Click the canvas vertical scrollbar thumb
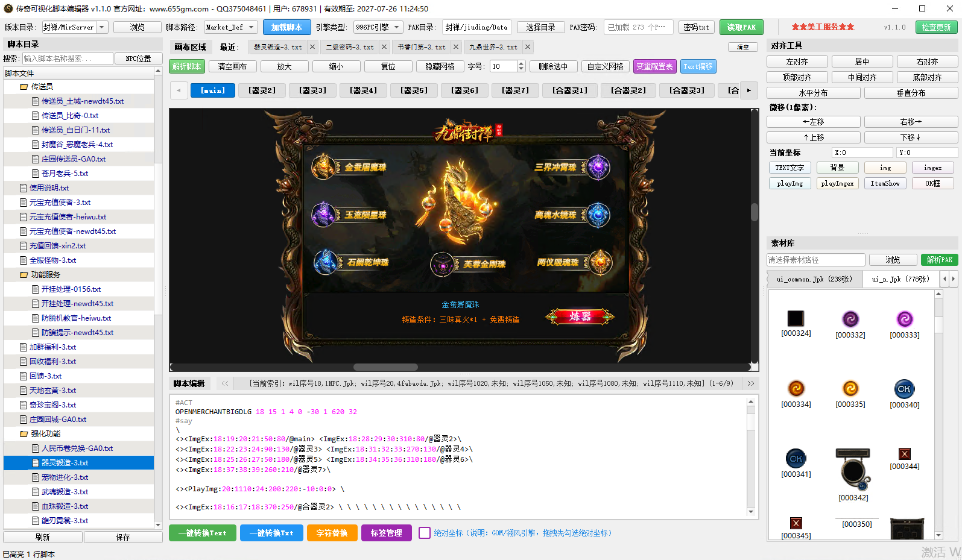962x560 pixels. [x=755, y=212]
